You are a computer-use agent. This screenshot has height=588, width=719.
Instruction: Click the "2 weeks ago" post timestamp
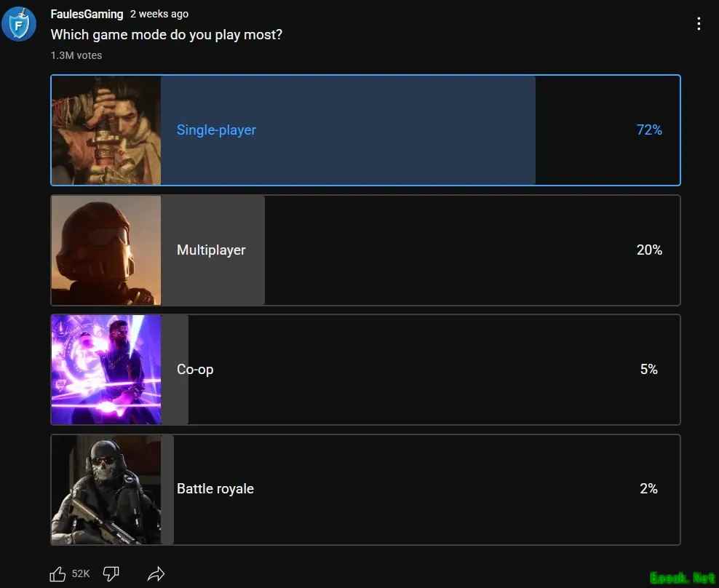159,14
